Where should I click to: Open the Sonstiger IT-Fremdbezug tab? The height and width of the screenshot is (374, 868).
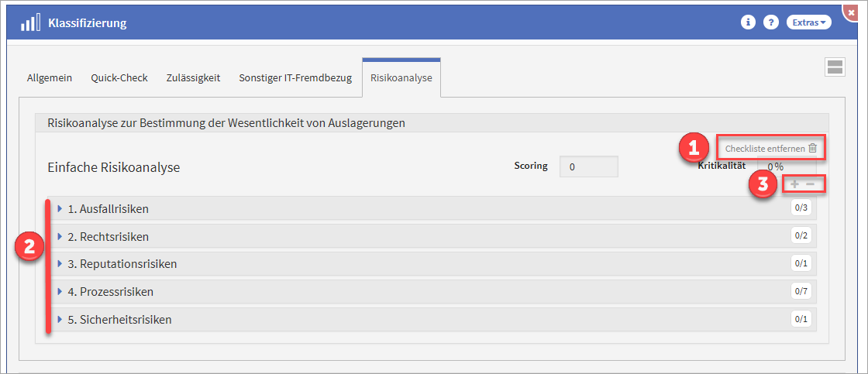295,78
